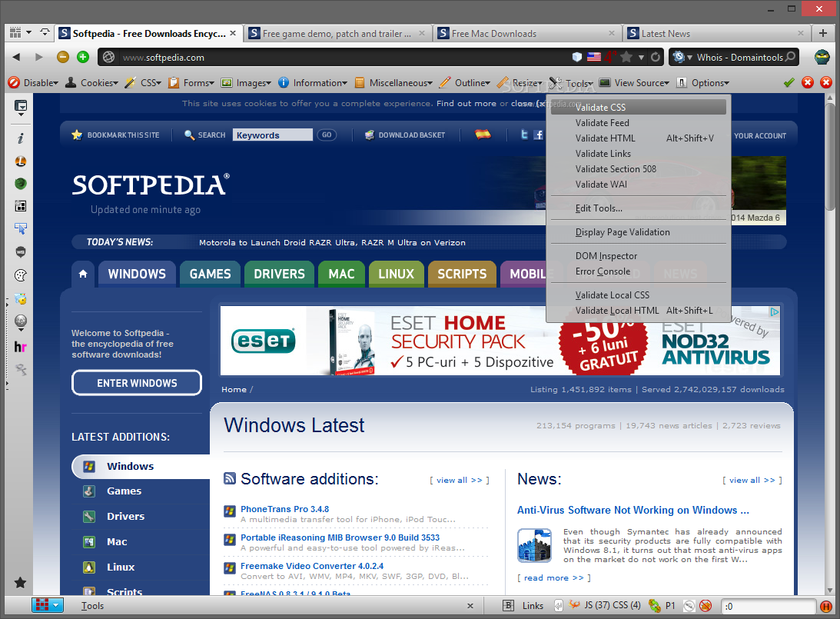This screenshot has height=619, width=840.
Task: Select Display Page Validation menu item
Action: [638, 232]
